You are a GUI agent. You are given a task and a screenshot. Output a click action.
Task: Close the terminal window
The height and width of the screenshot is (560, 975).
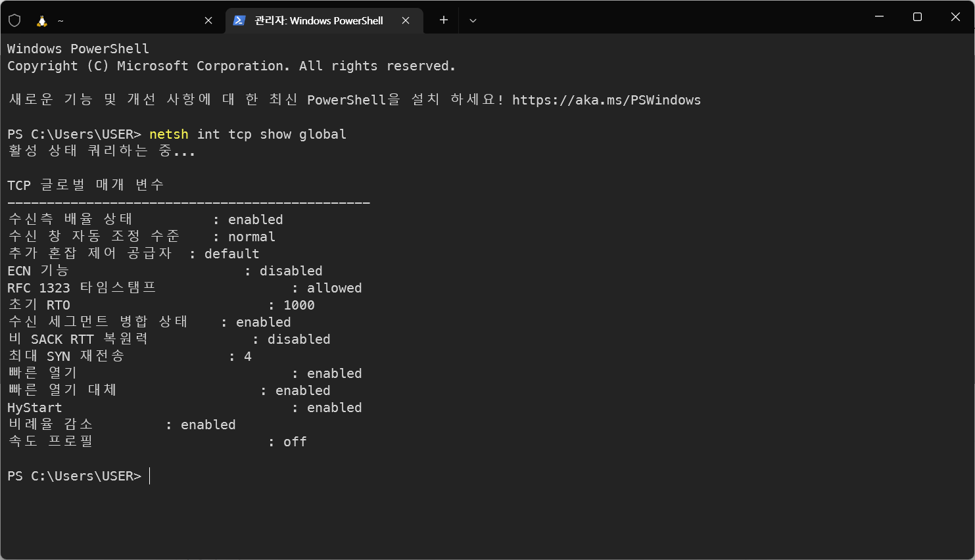[955, 17]
